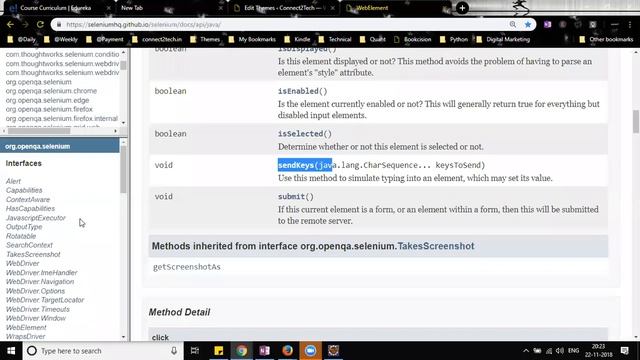Open the Capabilities interface link
This screenshot has height=360, width=640.
[24, 190]
